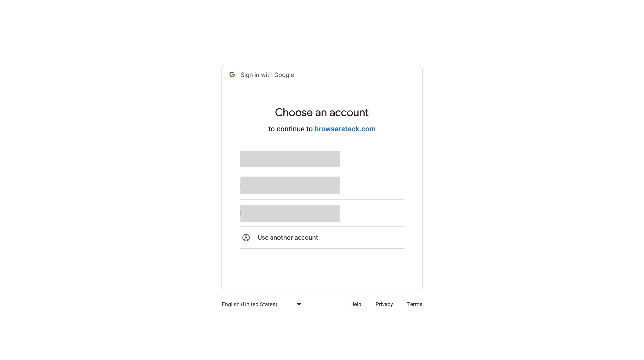644x360 pixels.
Task: Select the second greyed-out account entry
Action: [290, 185]
